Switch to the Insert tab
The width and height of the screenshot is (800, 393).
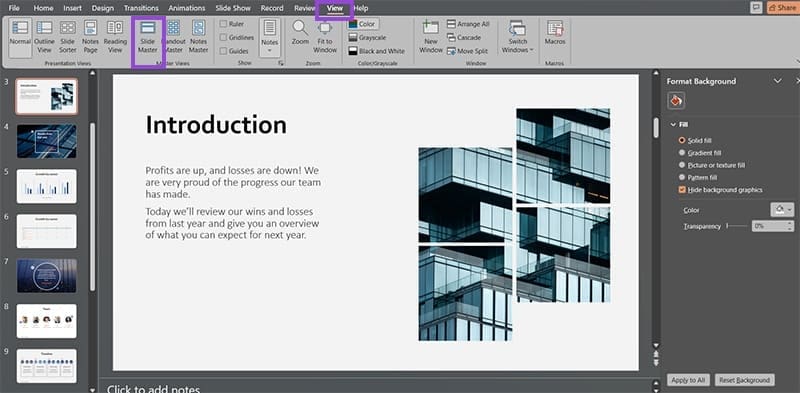72,8
